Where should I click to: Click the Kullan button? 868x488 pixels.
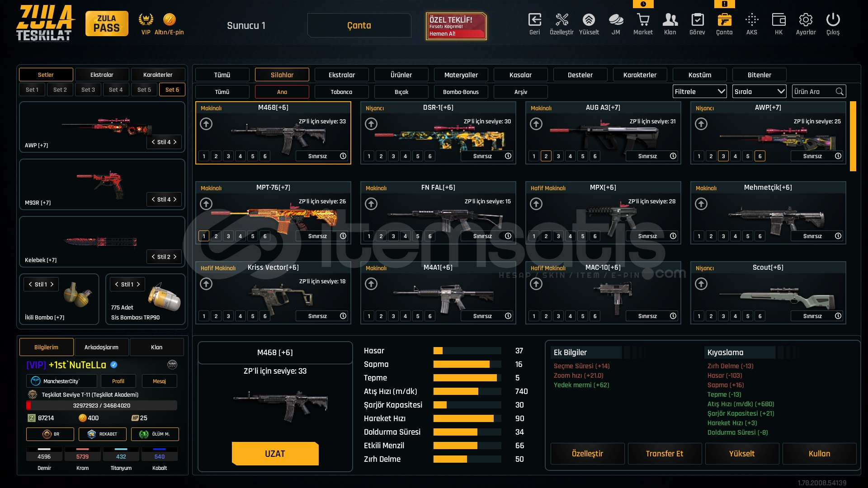tap(819, 454)
